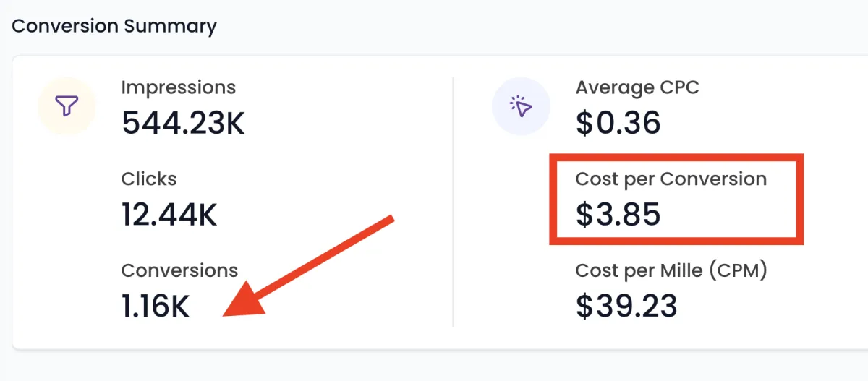The height and width of the screenshot is (381, 868).
Task: Select the 1.16K conversions value
Action: [156, 307]
